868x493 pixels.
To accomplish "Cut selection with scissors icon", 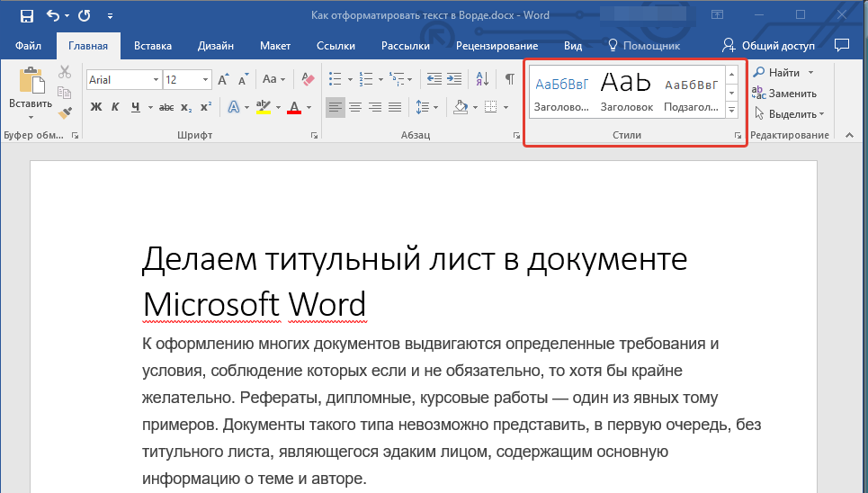I will [65, 72].
